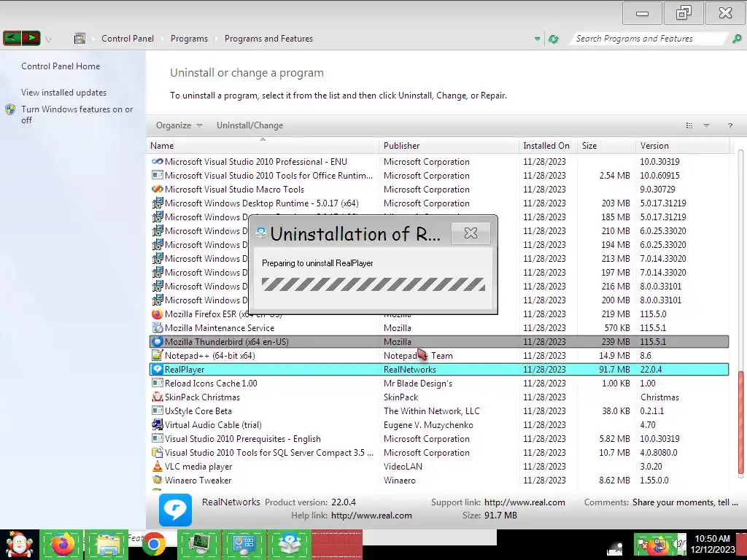The height and width of the screenshot is (560, 747).
Task: Select Mozilla Firefox ESR row icon
Action: 158,314
